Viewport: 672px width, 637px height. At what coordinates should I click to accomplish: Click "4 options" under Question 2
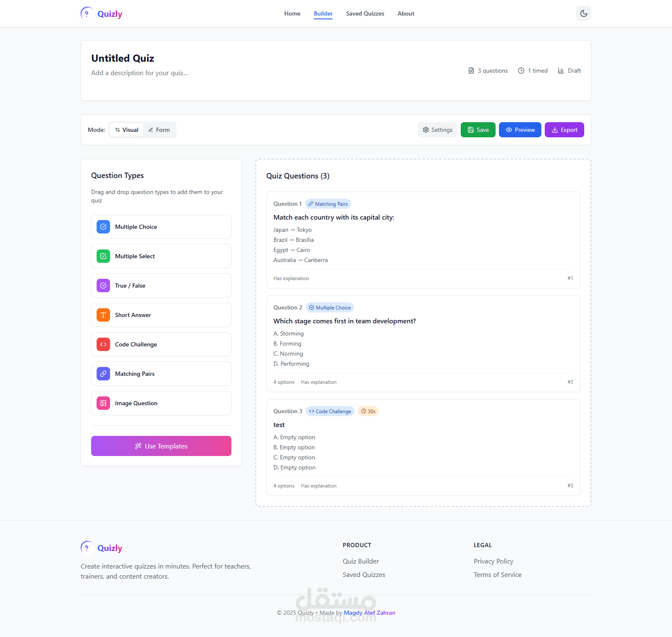coord(284,382)
